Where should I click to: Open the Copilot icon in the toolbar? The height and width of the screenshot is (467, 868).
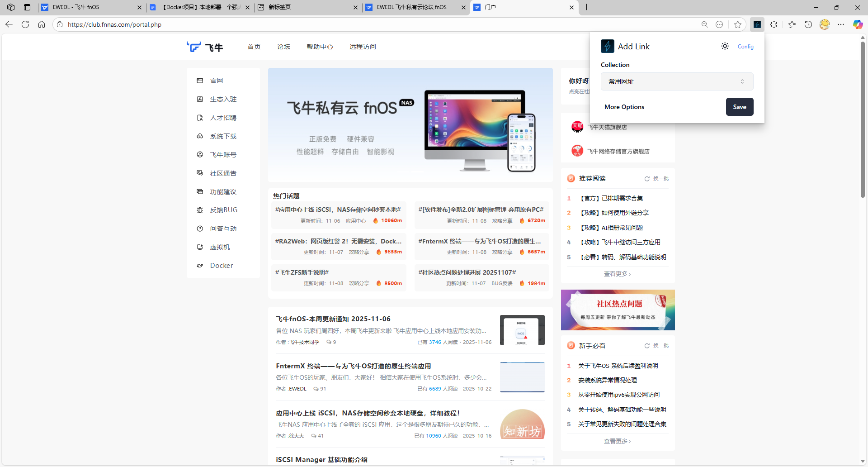[858, 24]
